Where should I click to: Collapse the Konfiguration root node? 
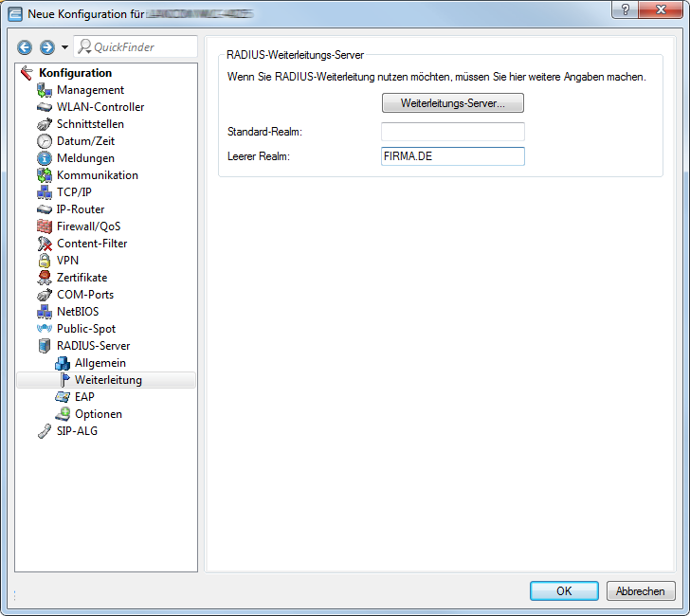[x=27, y=73]
